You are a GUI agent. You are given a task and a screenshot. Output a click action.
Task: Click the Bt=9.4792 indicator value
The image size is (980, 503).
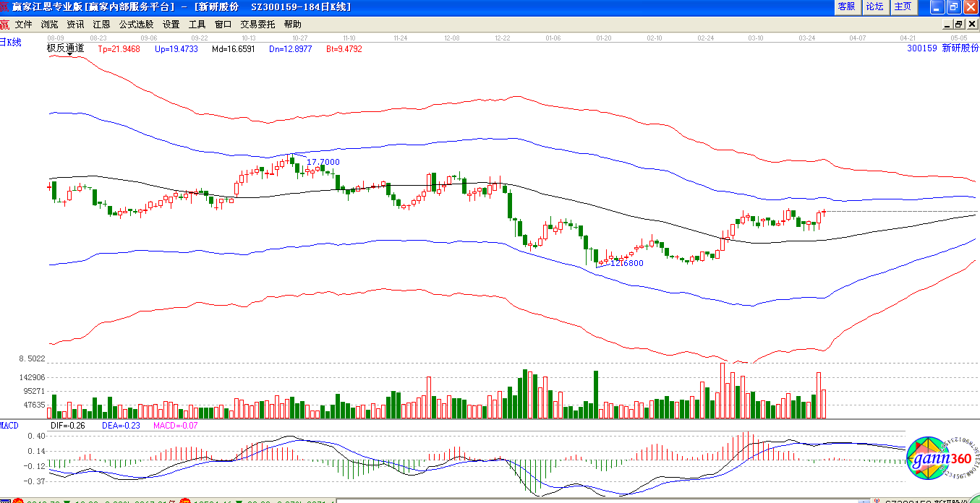point(344,49)
